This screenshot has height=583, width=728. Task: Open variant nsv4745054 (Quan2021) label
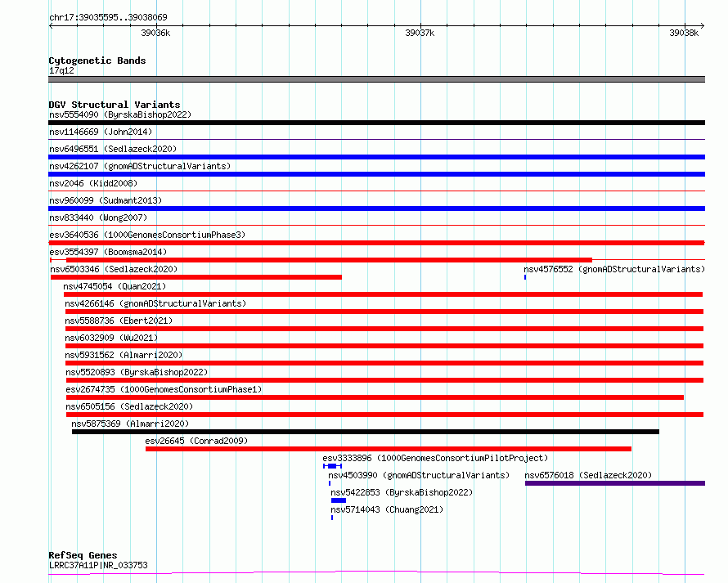tap(115, 286)
